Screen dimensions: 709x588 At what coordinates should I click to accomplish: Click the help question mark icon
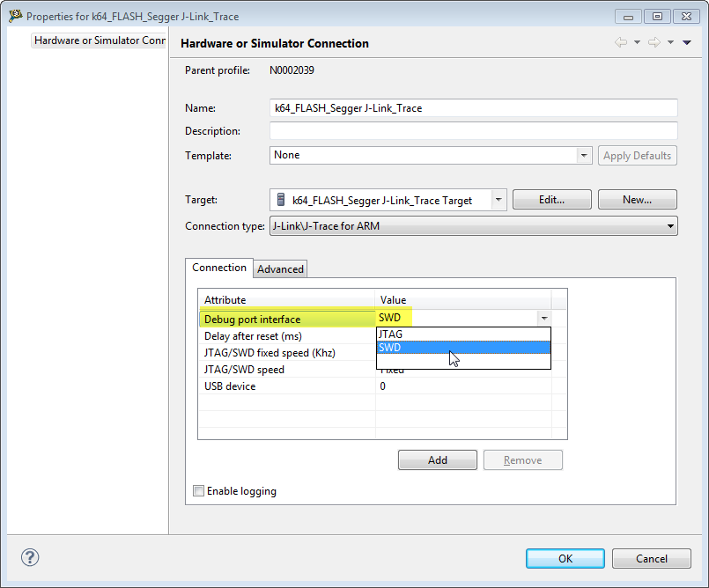click(x=30, y=557)
